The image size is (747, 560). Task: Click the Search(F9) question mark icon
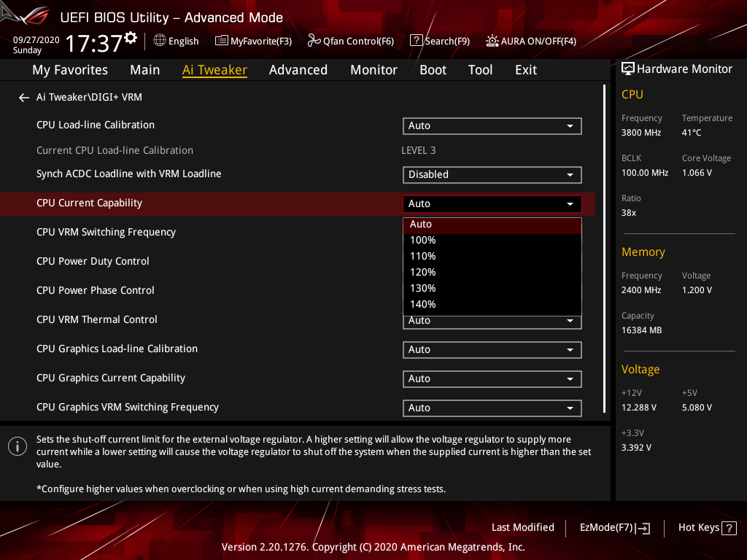click(x=416, y=41)
